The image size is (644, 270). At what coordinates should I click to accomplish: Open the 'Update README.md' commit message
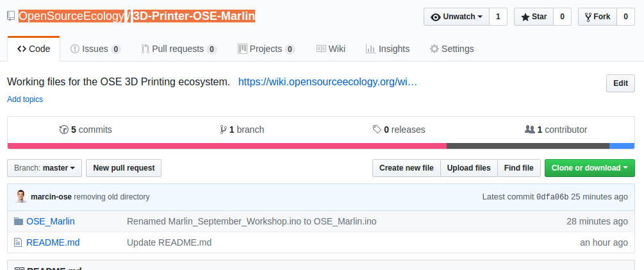(169, 242)
